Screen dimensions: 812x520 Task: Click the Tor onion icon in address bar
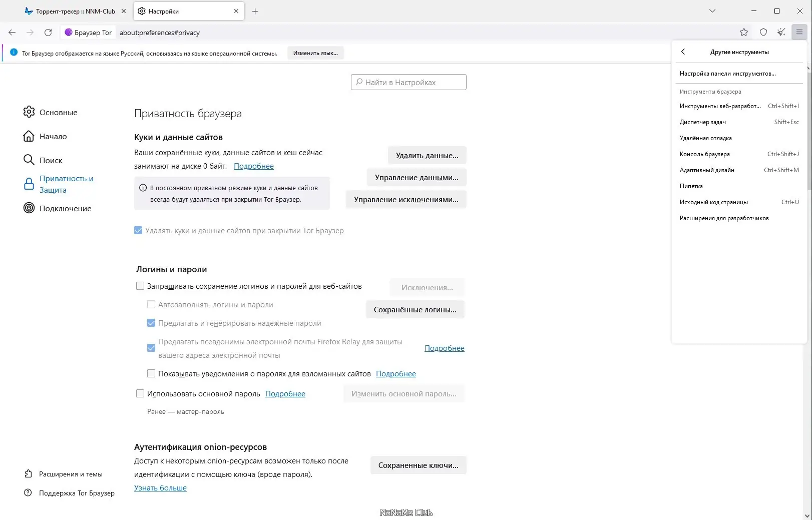coord(69,33)
